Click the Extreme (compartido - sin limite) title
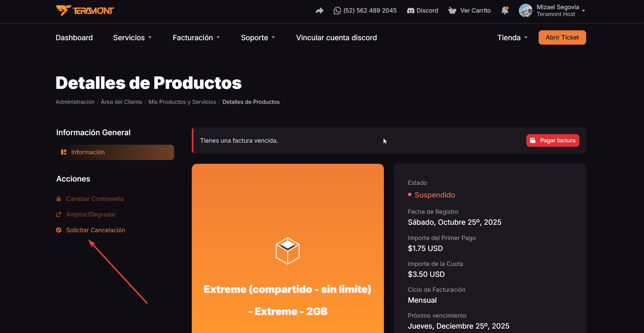This screenshot has height=333, width=644. pos(288,289)
